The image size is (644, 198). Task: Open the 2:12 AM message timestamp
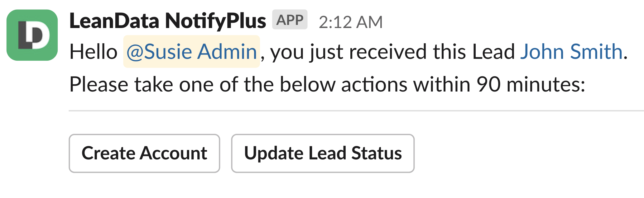350,22
